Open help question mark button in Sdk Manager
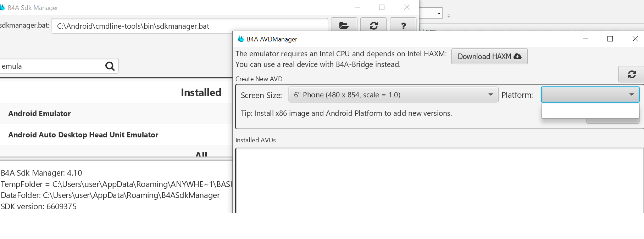This screenshot has width=644, height=239. pos(403,25)
